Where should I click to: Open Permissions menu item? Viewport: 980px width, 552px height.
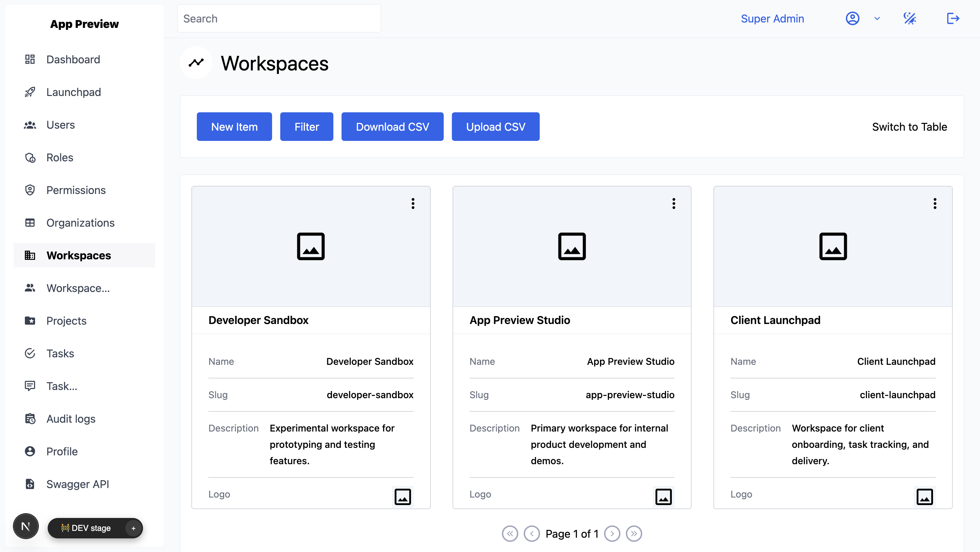84,190
